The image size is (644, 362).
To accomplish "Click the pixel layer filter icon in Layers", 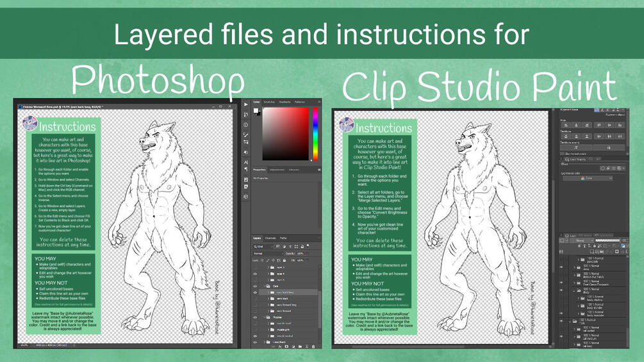I will click(x=278, y=247).
